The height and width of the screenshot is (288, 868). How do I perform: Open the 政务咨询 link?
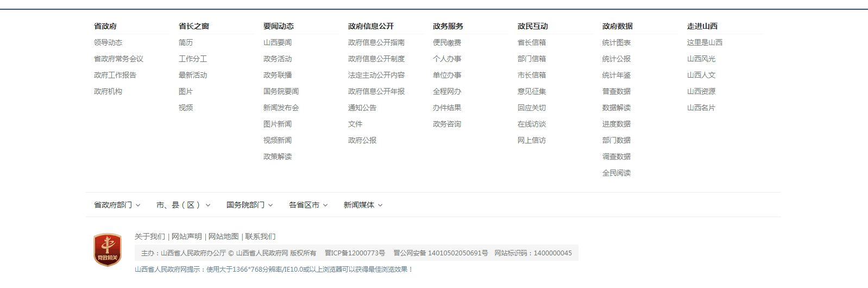(447, 124)
